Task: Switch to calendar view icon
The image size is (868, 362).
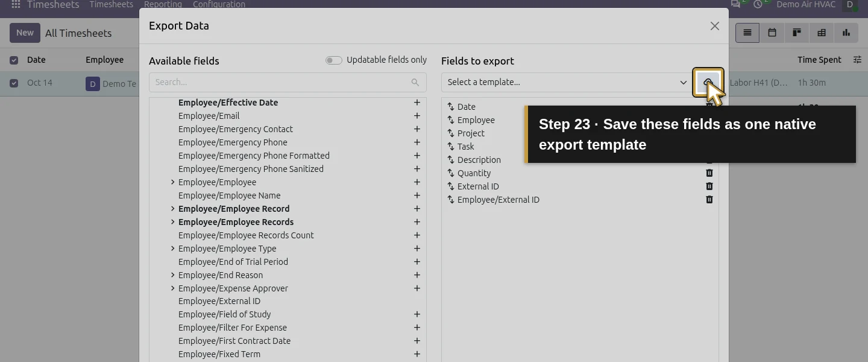Action: click(x=772, y=33)
